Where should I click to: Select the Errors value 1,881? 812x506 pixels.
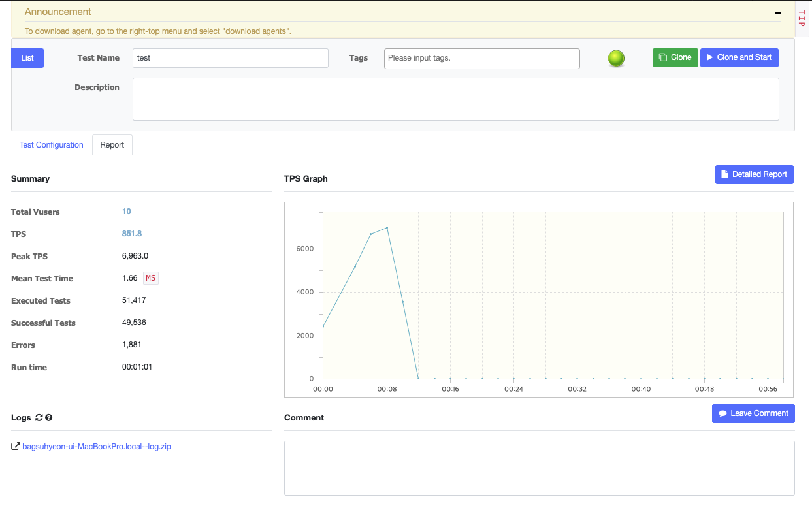pyautogui.click(x=131, y=345)
